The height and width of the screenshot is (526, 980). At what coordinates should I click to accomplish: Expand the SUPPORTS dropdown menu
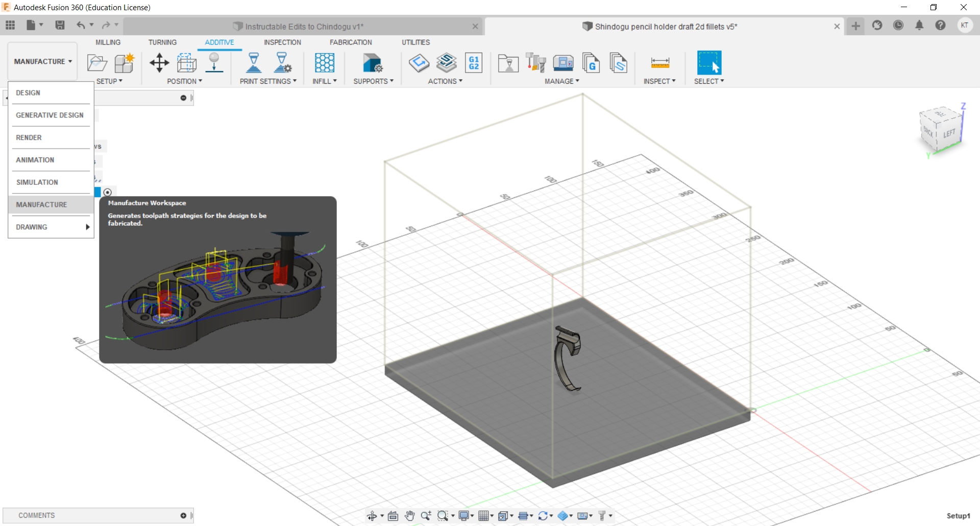click(x=373, y=81)
